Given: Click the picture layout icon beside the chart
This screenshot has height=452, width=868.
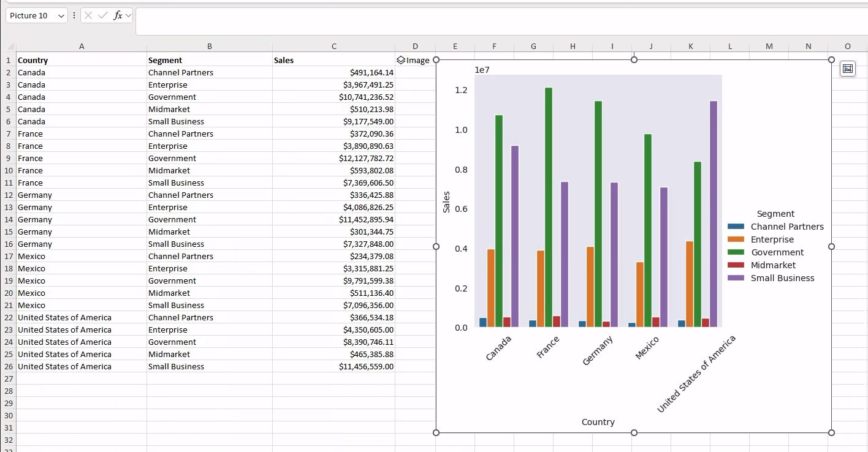Looking at the screenshot, I should coord(848,69).
